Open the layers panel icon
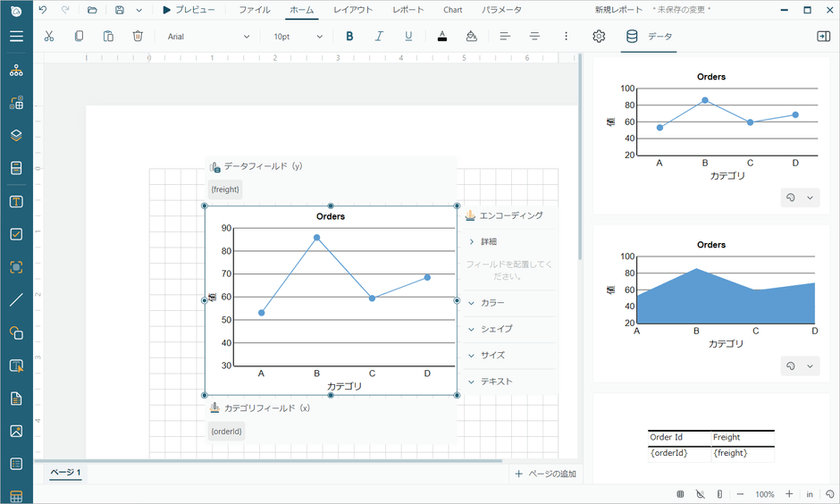840x504 pixels. 16,136
